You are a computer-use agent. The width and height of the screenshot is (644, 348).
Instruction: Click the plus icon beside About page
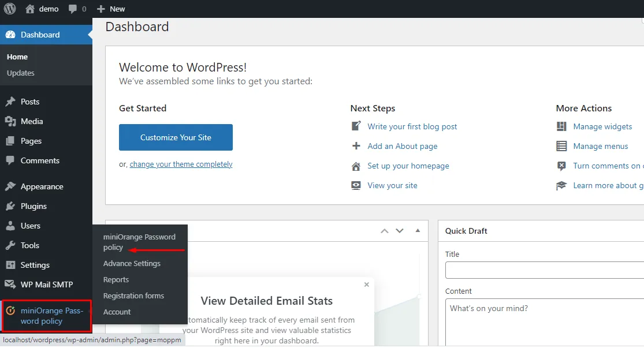click(x=356, y=145)
